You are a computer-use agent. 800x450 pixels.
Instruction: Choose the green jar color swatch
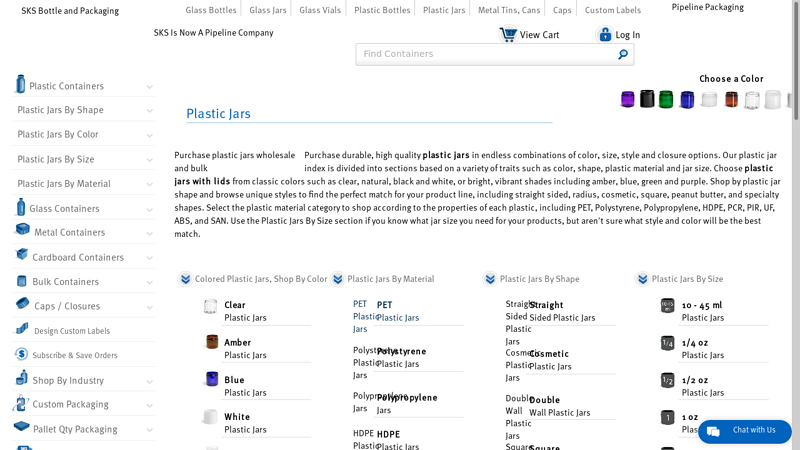click(x=666, y=99)
